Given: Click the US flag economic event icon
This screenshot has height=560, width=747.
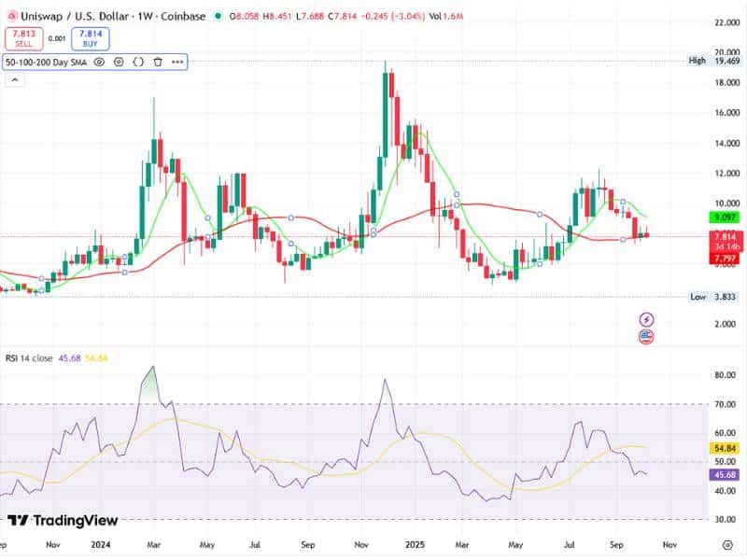Looking at the screenshot, I should coord(646,336).
